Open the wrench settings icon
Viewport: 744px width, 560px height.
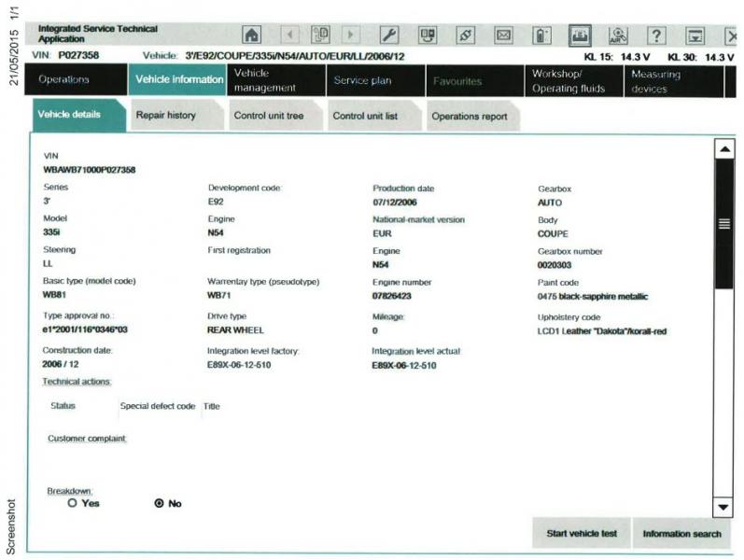coord(389,35)
